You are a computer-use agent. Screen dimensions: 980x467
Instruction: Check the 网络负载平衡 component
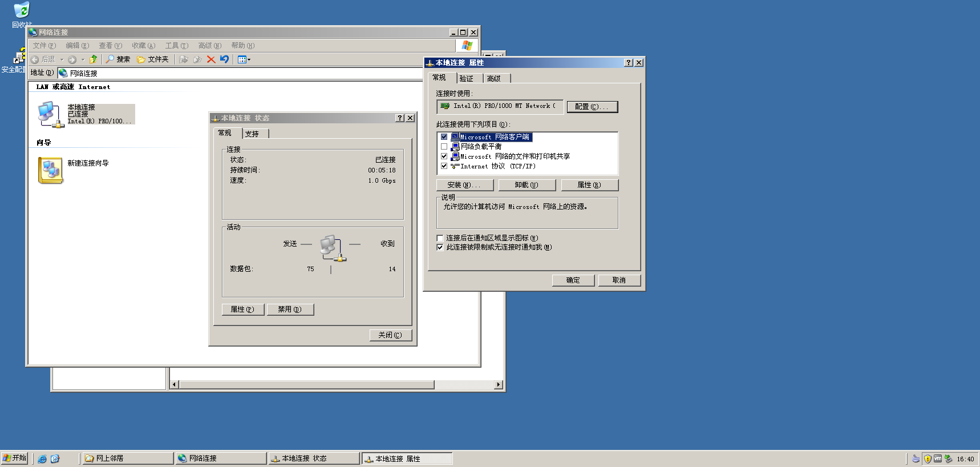(444, 147)
